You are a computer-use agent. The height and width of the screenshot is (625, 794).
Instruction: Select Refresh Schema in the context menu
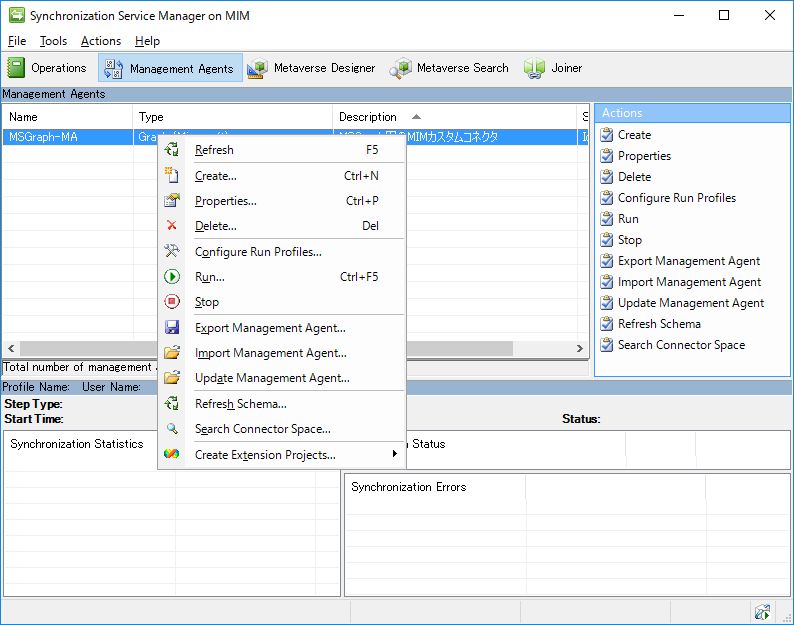point(240,404)
